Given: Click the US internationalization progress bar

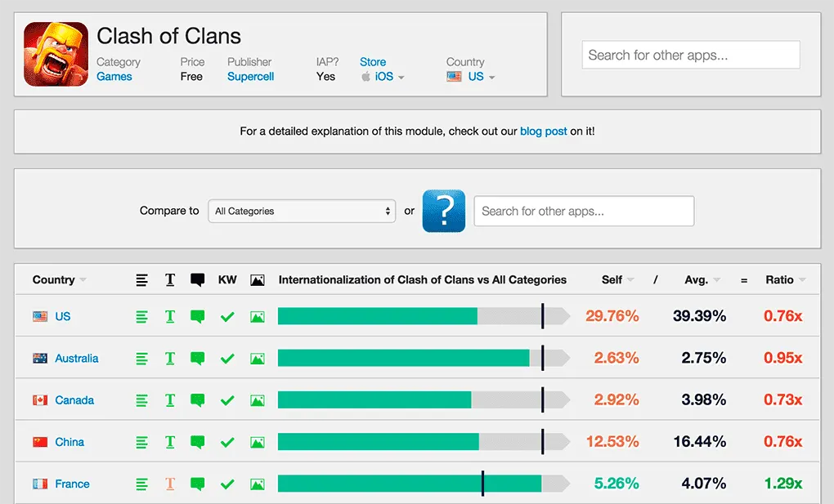Looking at the screenshot, I should (424, 316).
